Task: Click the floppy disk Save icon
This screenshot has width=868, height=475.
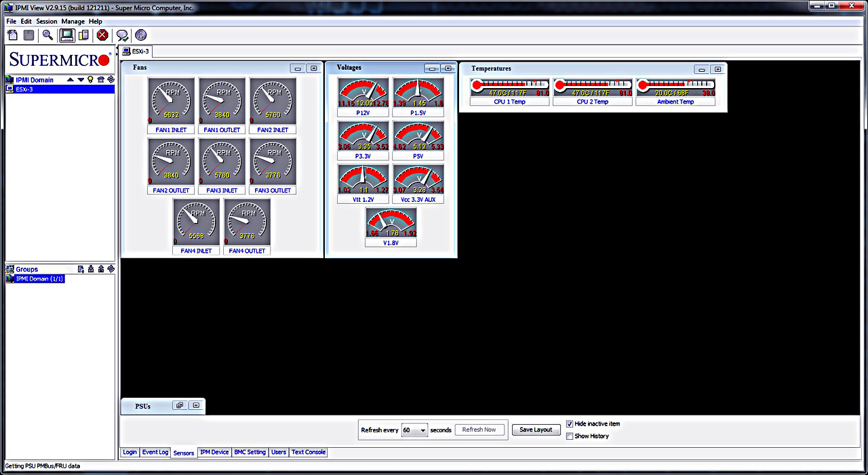Action: [x=28, y=35]
